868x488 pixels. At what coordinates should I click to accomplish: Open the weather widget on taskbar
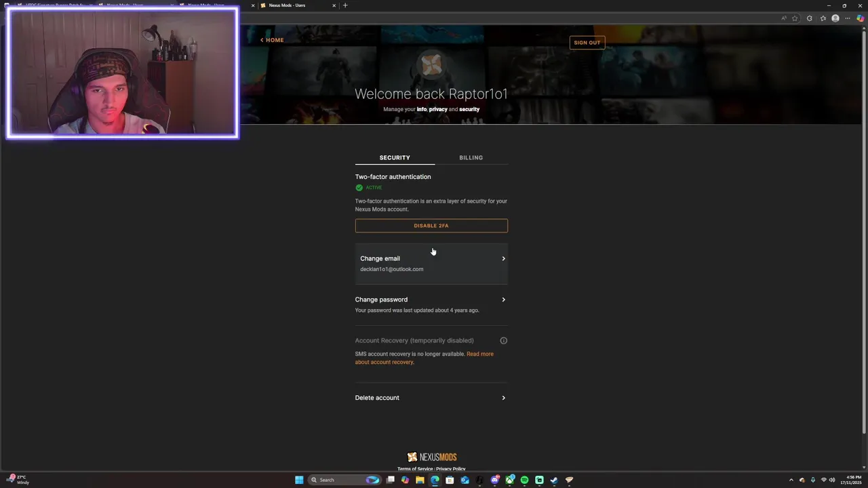pyautogui.click(x=18, y=480)
